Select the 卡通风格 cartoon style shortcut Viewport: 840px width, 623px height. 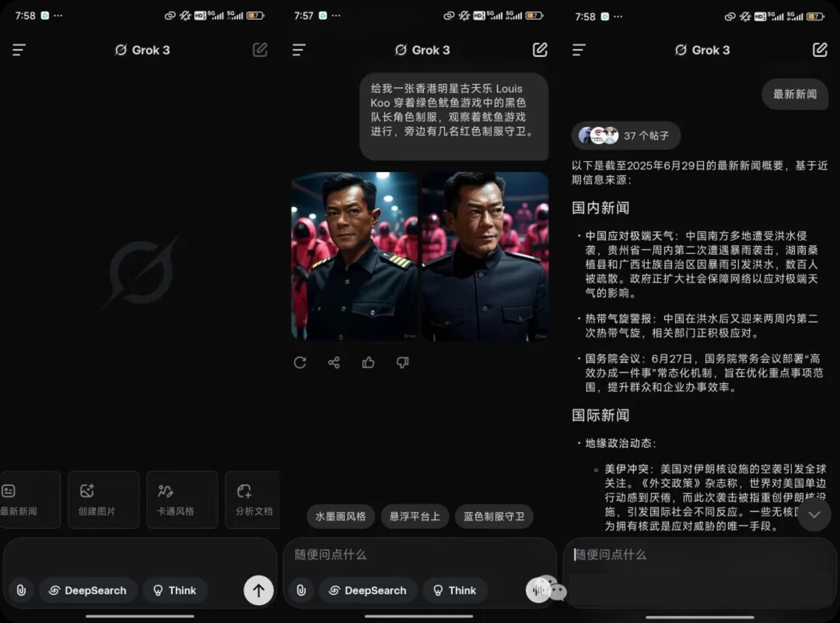point(182,499)
